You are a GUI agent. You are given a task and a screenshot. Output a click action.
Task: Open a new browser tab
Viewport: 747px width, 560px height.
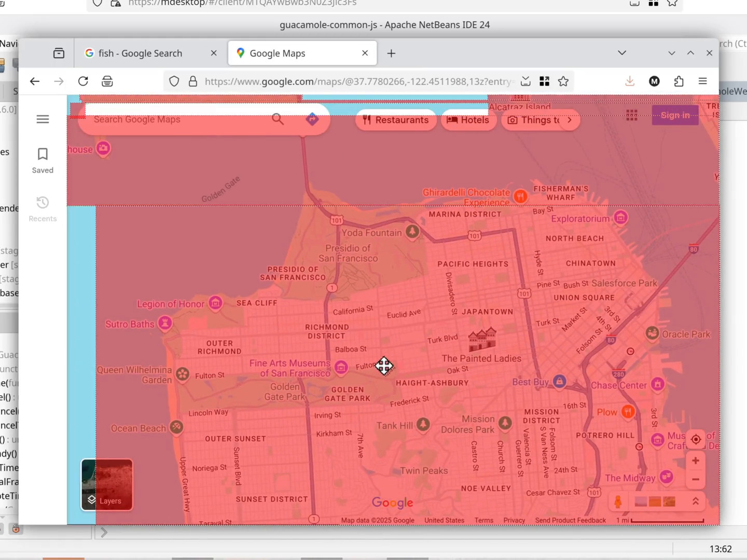click(x=391, y=53)
